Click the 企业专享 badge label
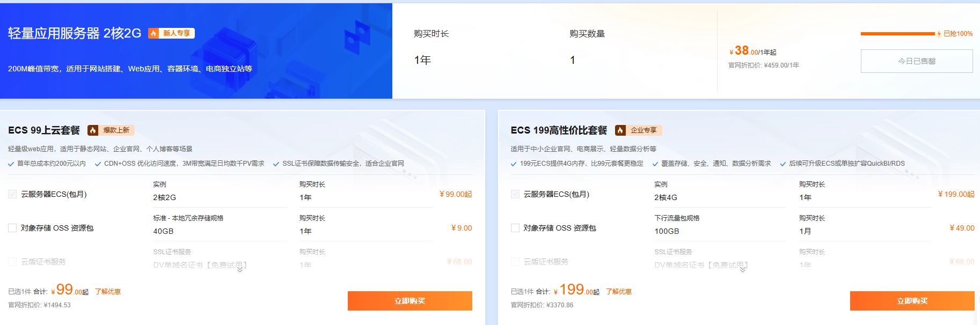Screen dimensions: 980x325 [x=644, y=130]
